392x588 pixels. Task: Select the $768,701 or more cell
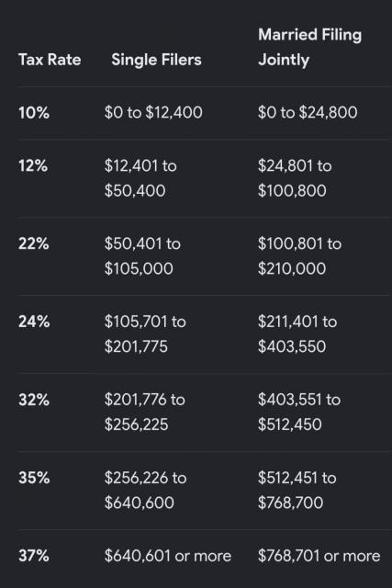tap(319, 556)
